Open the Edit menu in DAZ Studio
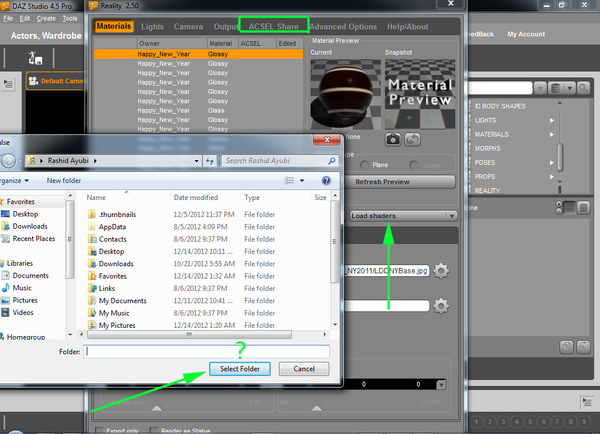This screenshot has width=600, height=434. point(25,18)
